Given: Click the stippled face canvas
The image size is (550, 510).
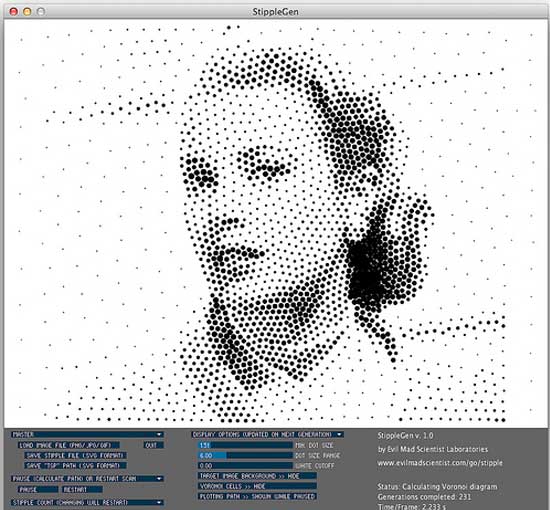Looking at the screenshot, I should pyautogui.click(x=276, y=223).
